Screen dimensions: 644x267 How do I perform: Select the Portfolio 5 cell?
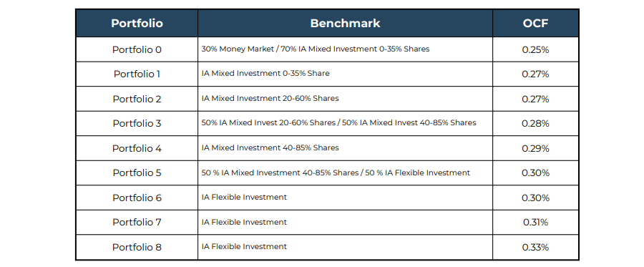point(137,173)
